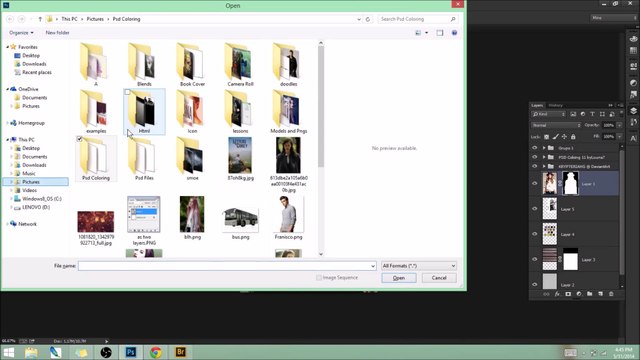Click the Character panel icon in dock
Viewport: 640px width, 360px height.
tap(633, 138)
